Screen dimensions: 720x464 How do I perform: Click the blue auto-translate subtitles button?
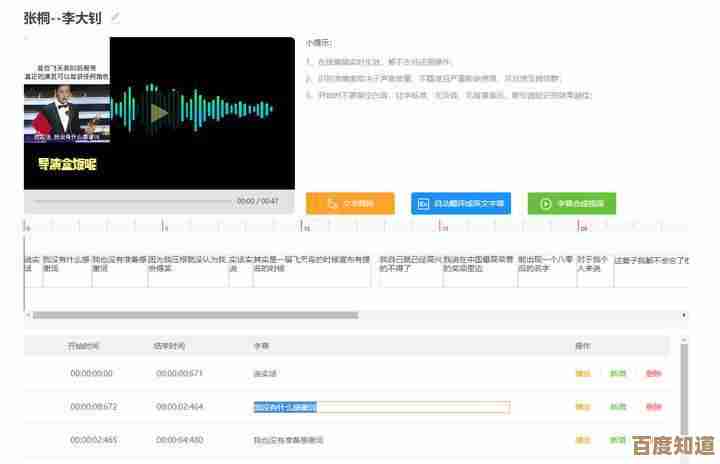point(461,204)
